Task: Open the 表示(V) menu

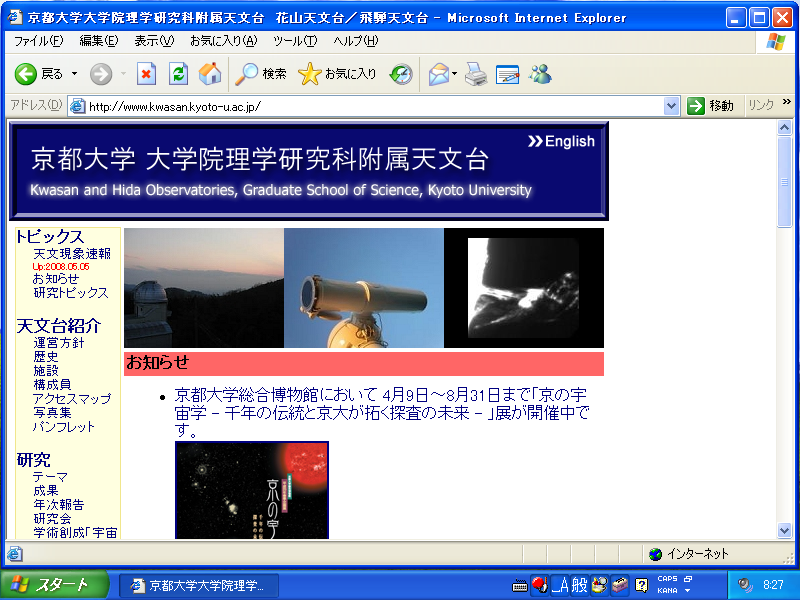Action: (x=154, y=41)
